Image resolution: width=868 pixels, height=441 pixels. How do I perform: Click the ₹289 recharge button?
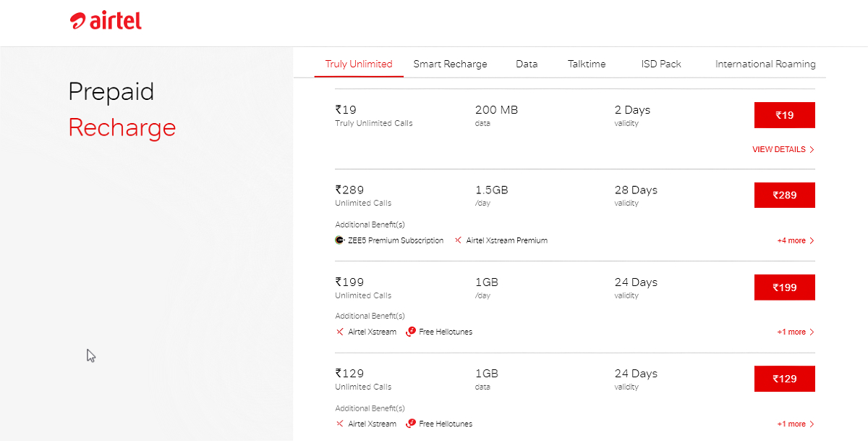784,195
